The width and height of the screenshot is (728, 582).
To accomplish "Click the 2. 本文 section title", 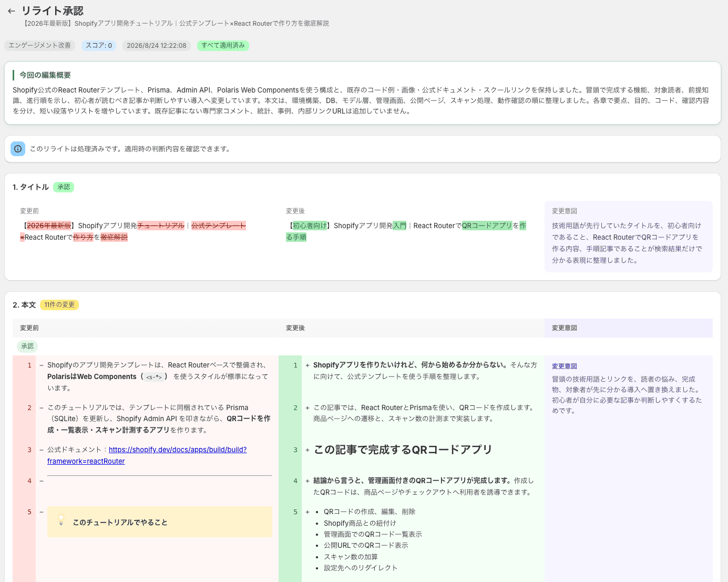I will [x=24, y=305].
